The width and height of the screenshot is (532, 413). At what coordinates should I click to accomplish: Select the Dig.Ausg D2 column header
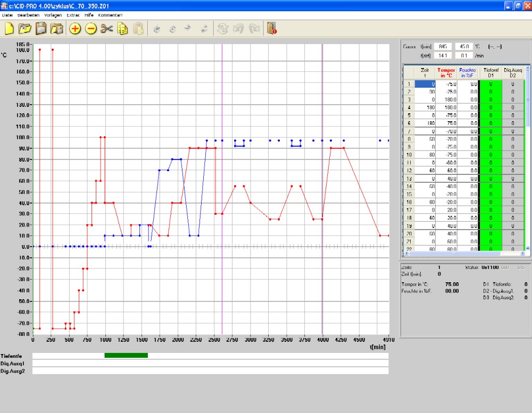513,73
